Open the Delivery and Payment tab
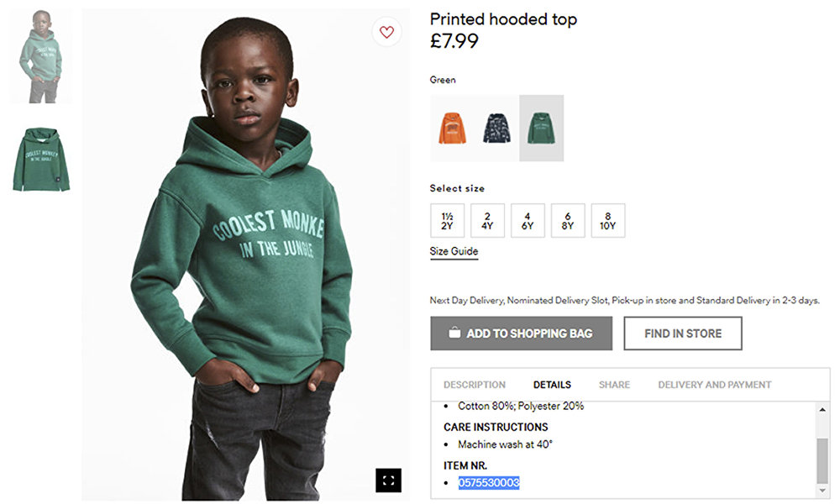Screen dimensions: 840x504 (714, 385)
